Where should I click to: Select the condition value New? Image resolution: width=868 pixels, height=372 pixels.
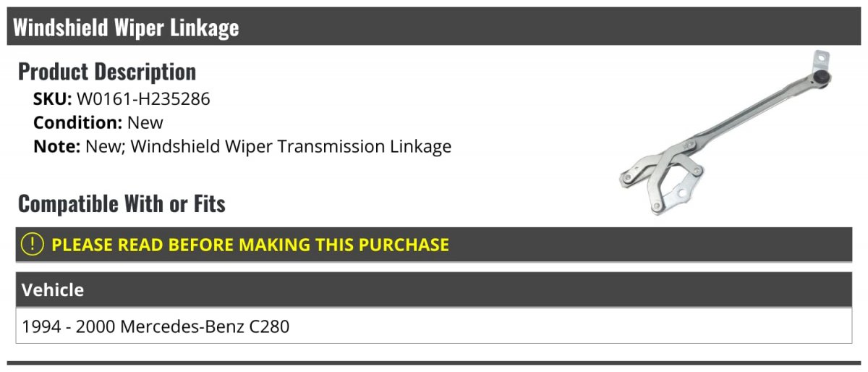[145, 122]
